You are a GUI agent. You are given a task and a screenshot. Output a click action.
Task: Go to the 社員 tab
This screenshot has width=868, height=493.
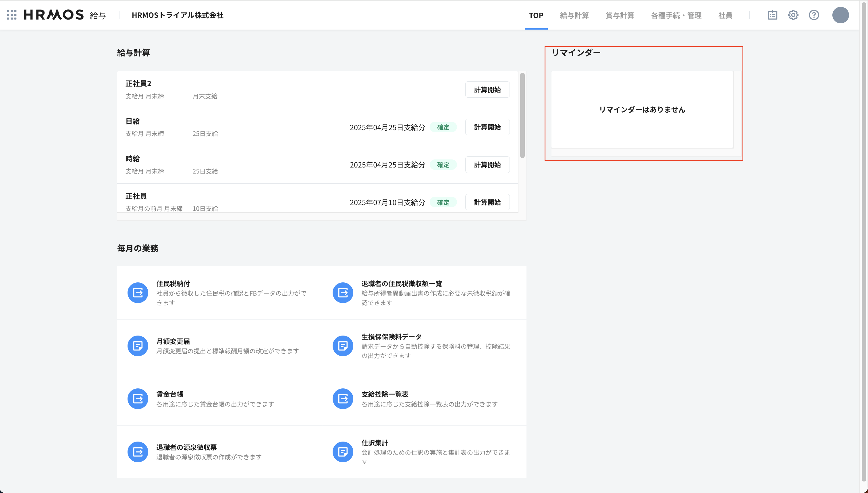(725, 15)
